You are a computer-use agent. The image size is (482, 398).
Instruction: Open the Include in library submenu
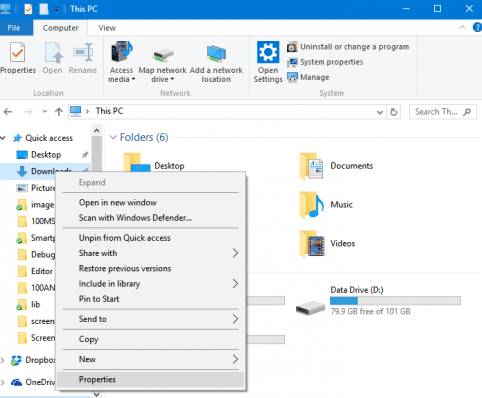(151, 284)
